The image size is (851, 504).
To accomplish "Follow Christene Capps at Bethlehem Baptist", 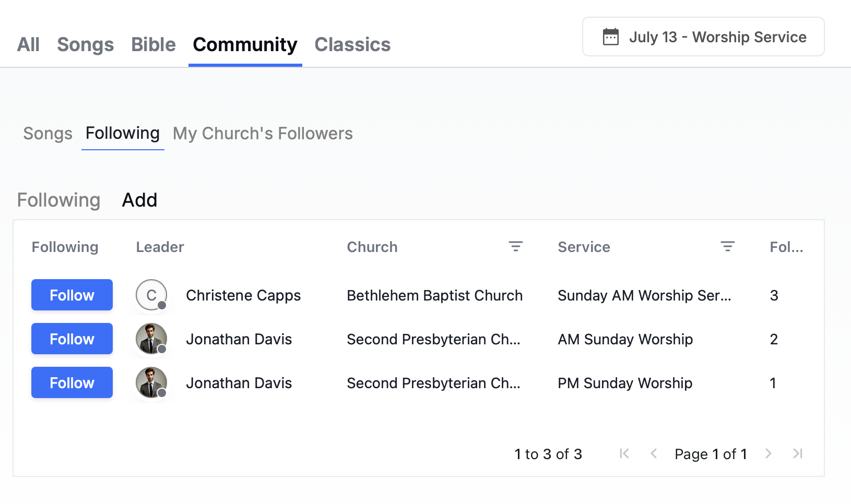I will pyautogui.click(x=72, y=295).
